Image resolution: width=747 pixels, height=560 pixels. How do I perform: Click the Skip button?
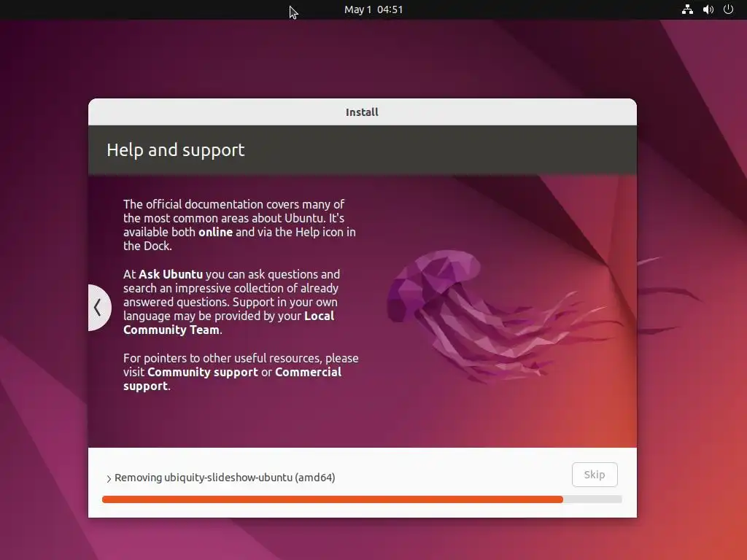pos(595,475)
